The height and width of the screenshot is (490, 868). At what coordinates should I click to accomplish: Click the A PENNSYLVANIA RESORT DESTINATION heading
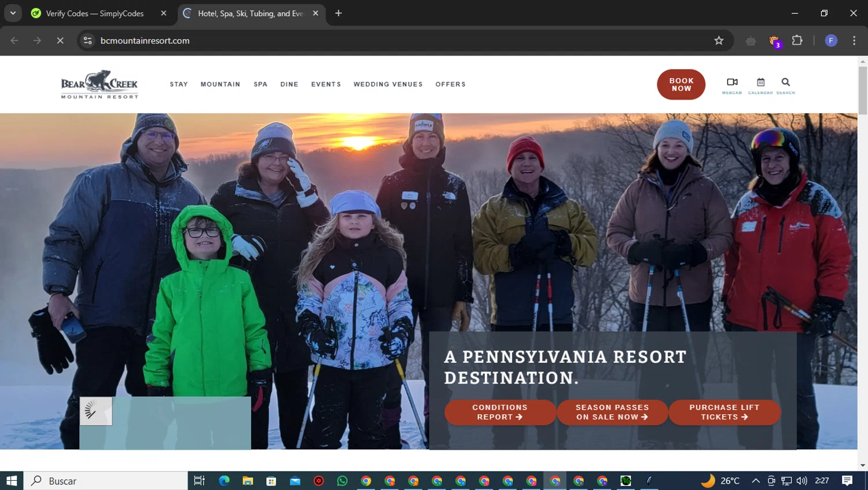(565, 367)
